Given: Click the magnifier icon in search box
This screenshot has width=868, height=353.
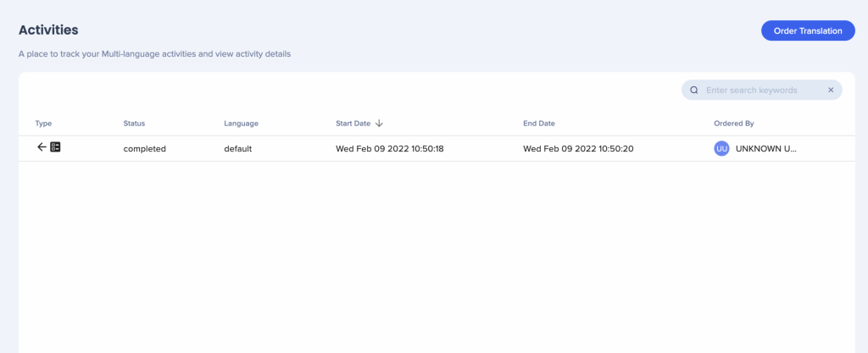Looking at the screenshot, I should pos(694,90).
